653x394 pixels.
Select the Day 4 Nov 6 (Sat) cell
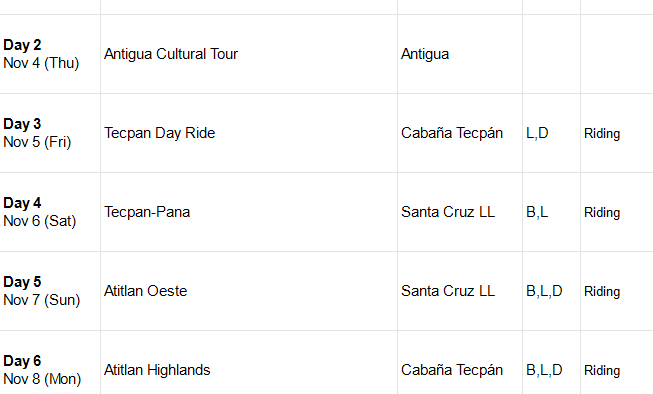[x=50, y=212]
